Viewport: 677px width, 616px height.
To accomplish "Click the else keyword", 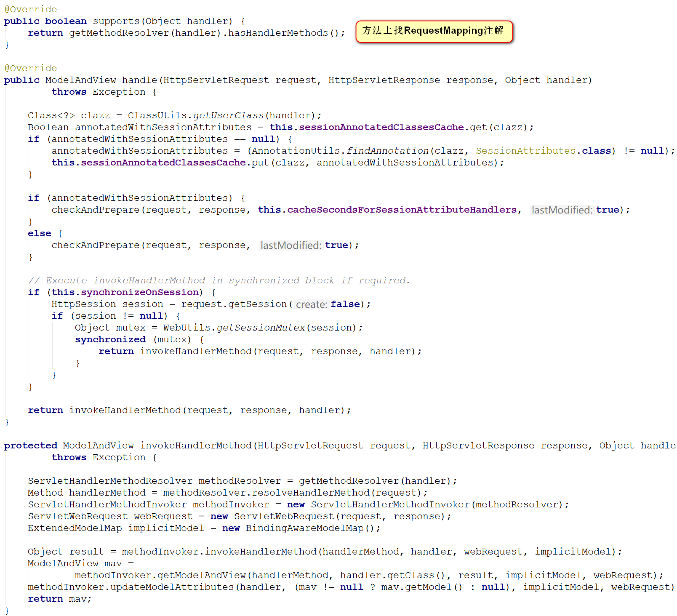I will point(40,233).
